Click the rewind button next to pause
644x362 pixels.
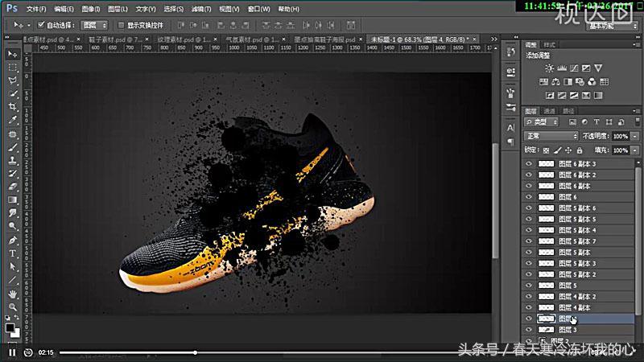[x=28, y=352]
